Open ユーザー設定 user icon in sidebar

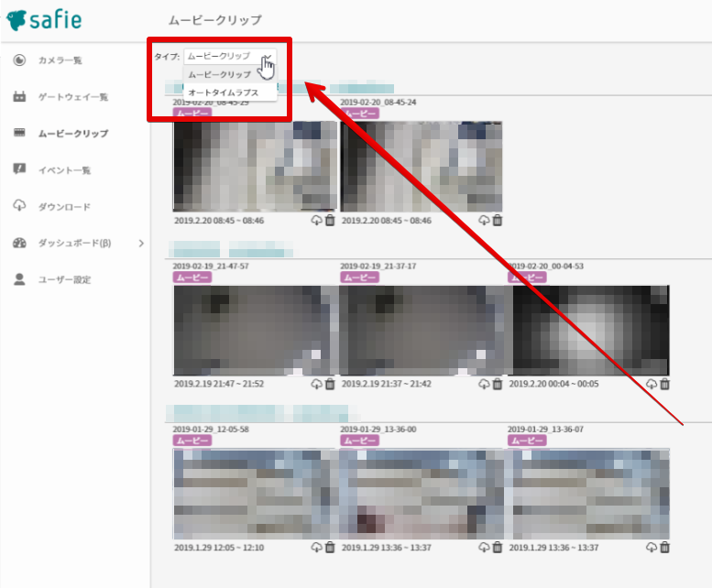click(x=19, y=279)
